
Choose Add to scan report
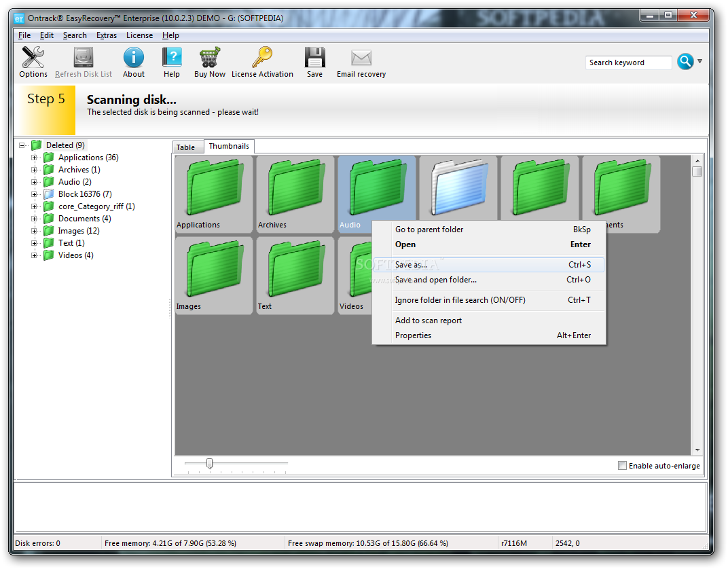[x=490, y=320]
